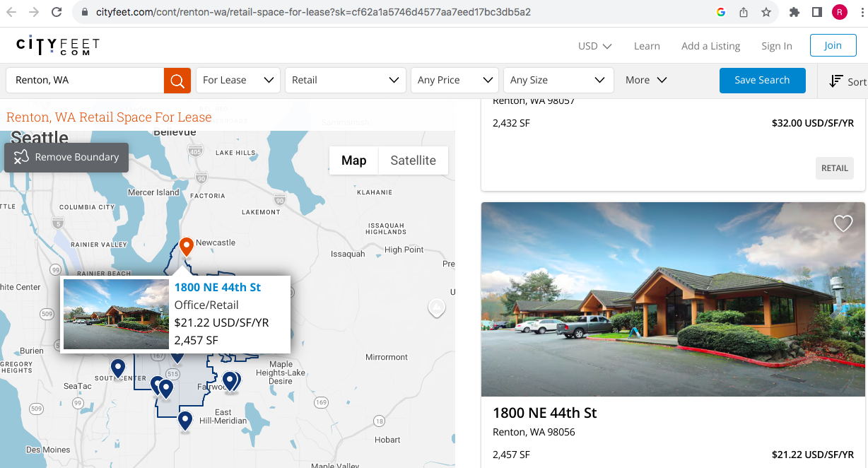
Task: Favorite the 1800 NE 44th St listing heart
Action: 843,223
